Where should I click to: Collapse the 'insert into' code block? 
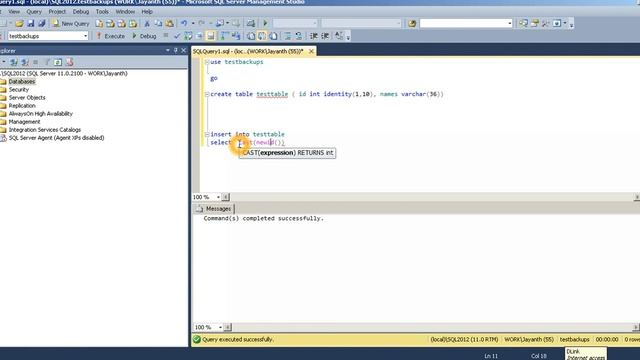pyautogui.click(x=207, y=134)
